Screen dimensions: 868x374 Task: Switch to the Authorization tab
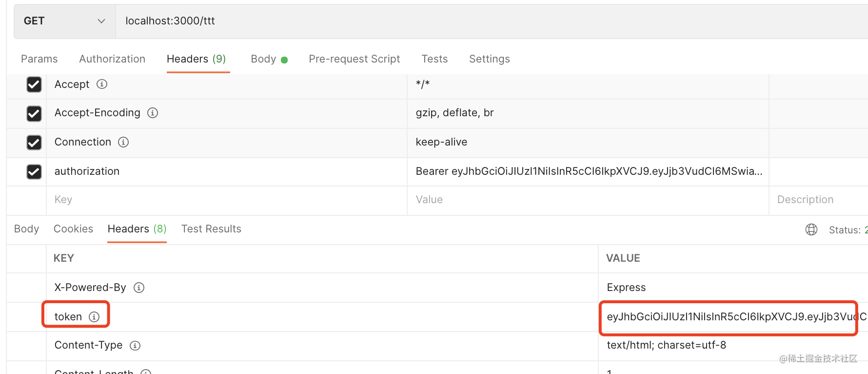[x=112, y=59]
